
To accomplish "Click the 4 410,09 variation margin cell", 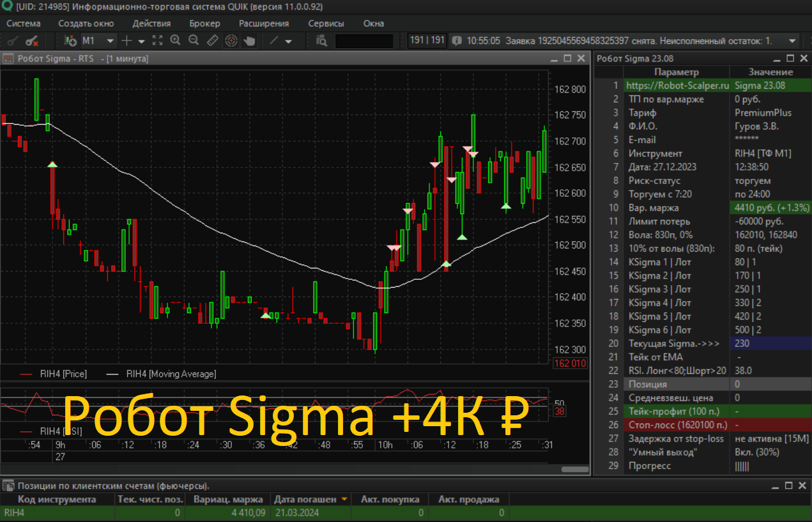I will point(228,512).
